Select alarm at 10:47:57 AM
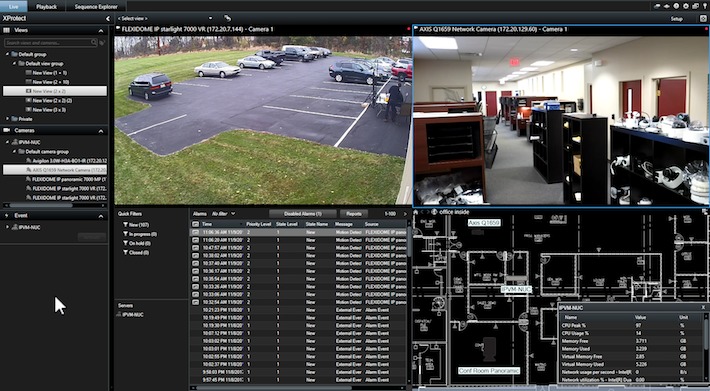The height and width of the screenshot is (391, 710). pos(298,248)
